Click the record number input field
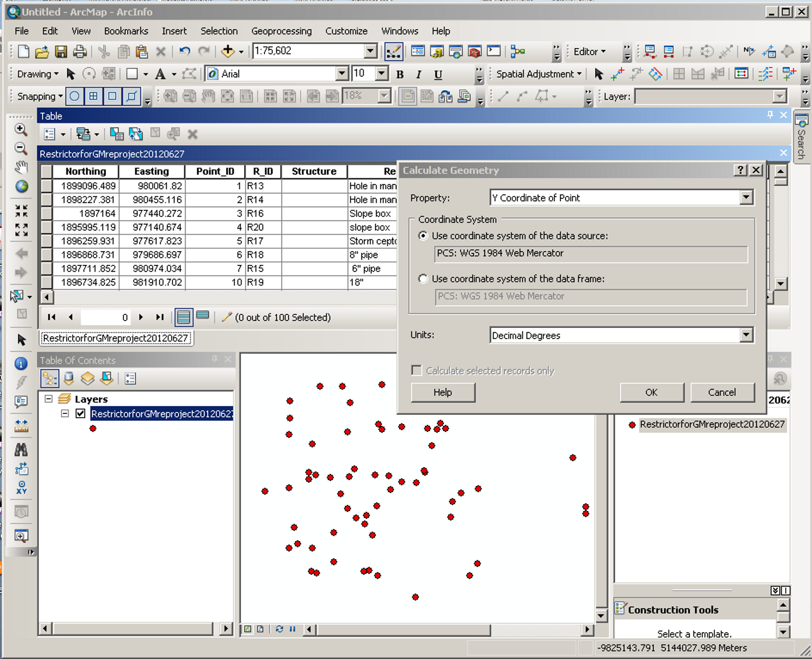This screenshot has width=812, height=659. 106,317
